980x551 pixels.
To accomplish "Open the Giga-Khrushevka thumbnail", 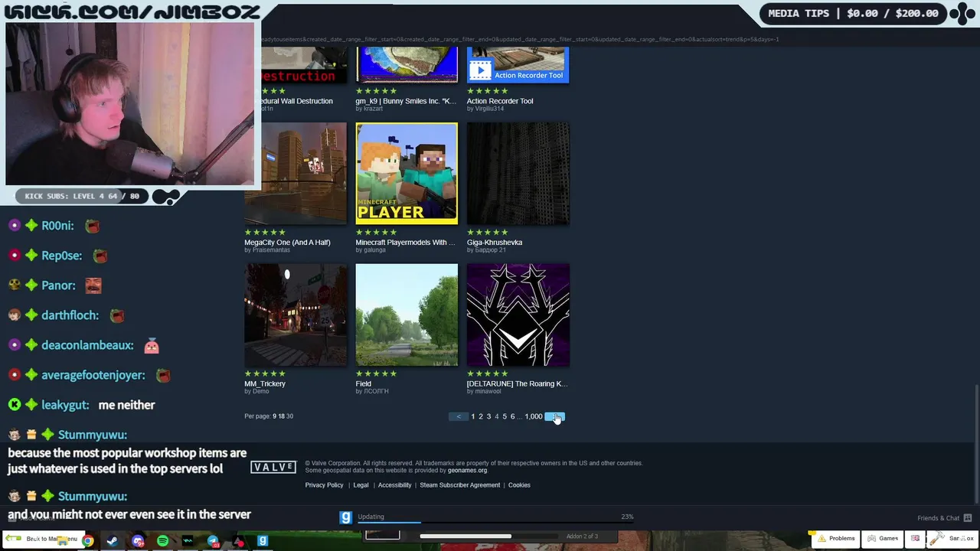I will pos(518,174).
